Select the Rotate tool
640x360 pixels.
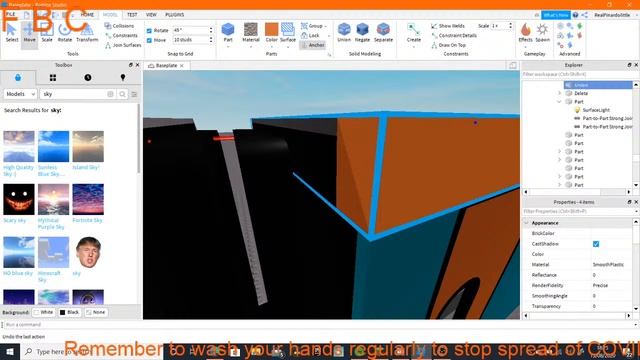pos(64,33)
